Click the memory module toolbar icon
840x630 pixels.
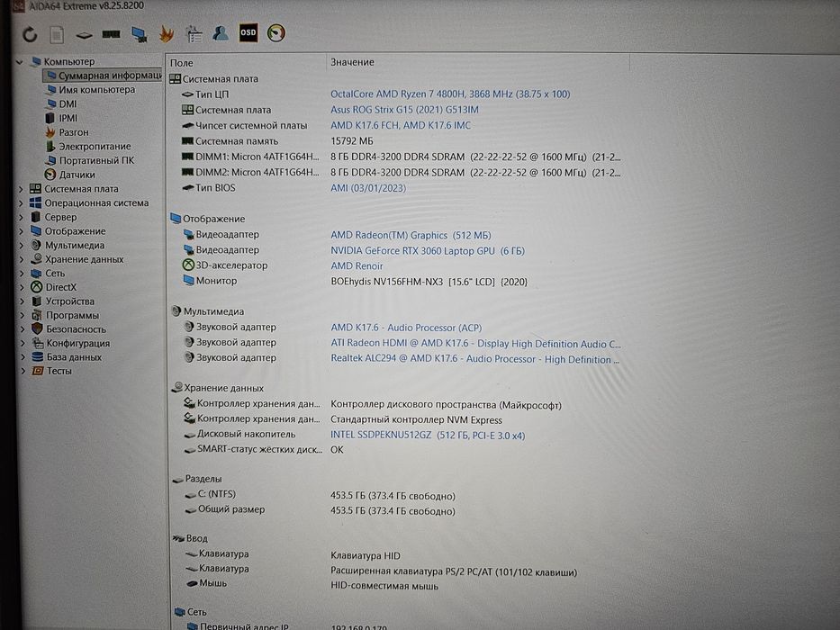coord(111,34)
